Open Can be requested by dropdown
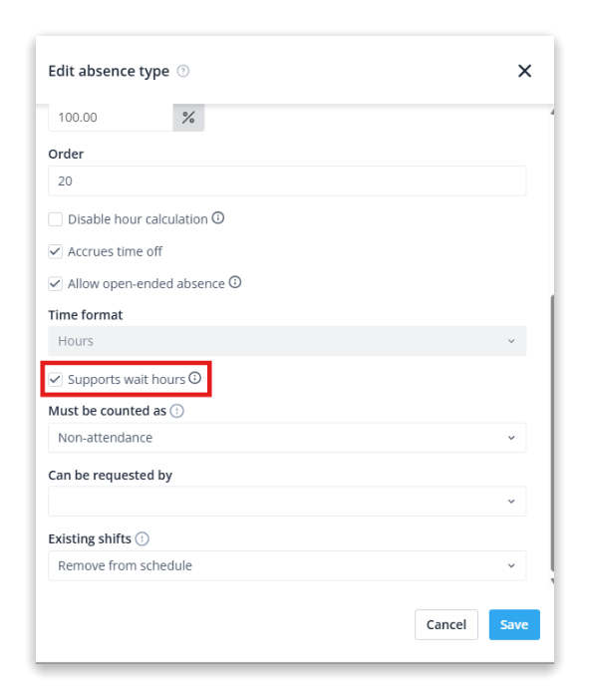Screen dimensions: 590x700 tap(287, 502)
